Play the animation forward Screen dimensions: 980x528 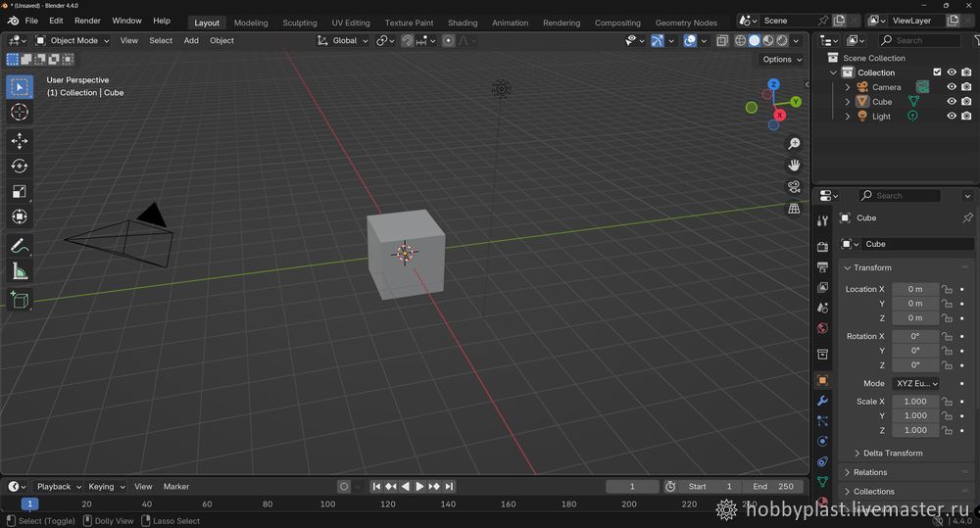pos(420,486)
